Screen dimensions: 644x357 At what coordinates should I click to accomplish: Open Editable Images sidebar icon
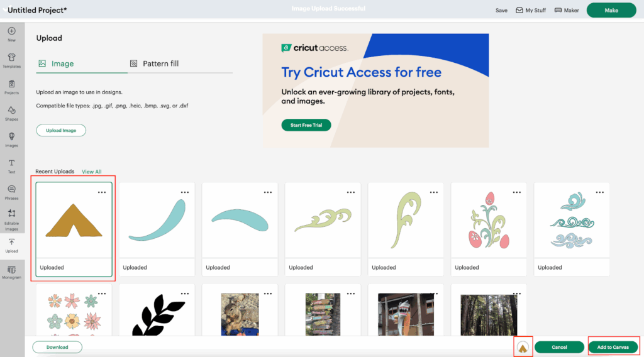click(x=11, y=214)
